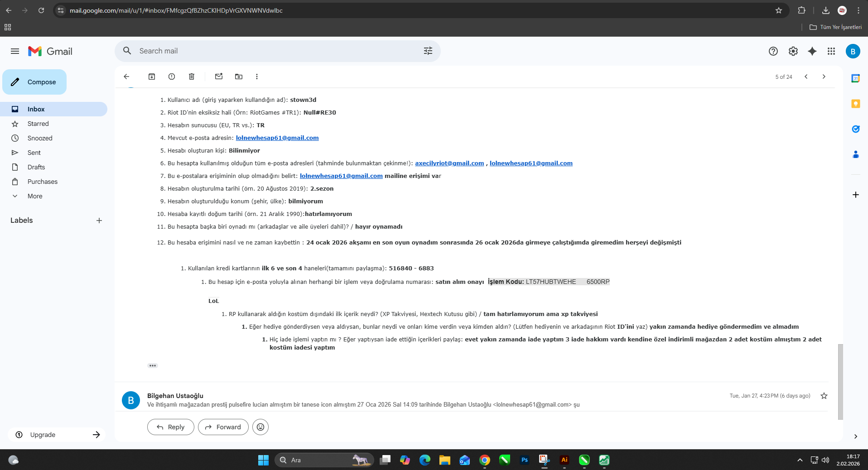View the older conversation arrow
The width and height of the screenshot is (868, 470).
point(824,77)
